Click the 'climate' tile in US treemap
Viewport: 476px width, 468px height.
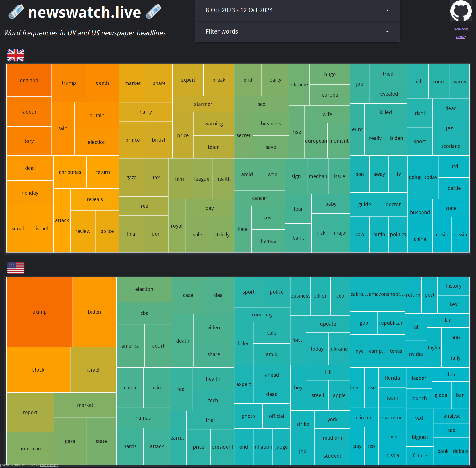tap(364, 418)
